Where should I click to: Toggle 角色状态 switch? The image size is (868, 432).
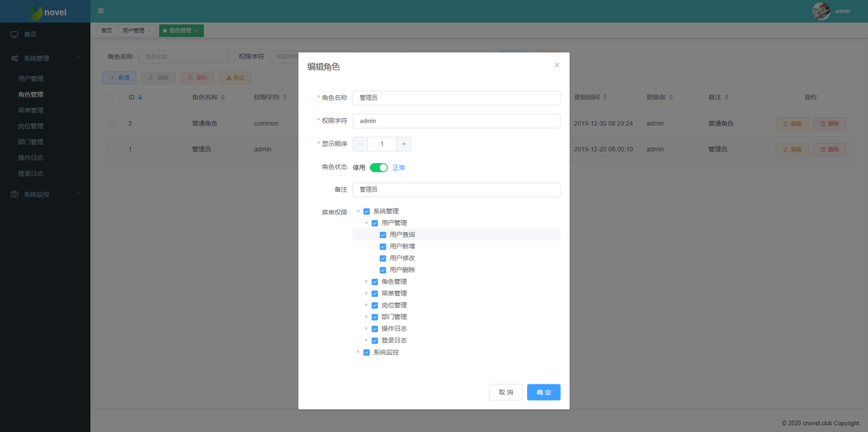tap(379, 167)
